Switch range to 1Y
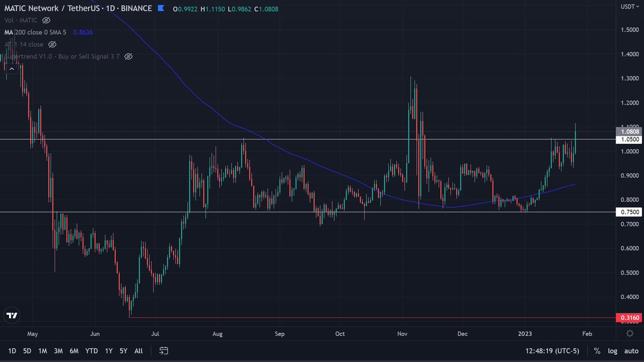This screenshot has height=362, width=644. point(109,351)
